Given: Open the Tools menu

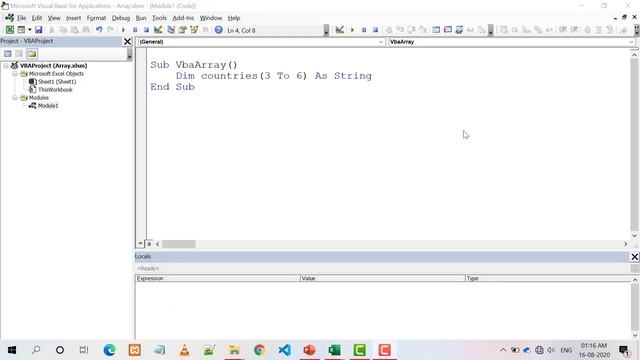Looking at the screenshot, I should tap(159, 18).
